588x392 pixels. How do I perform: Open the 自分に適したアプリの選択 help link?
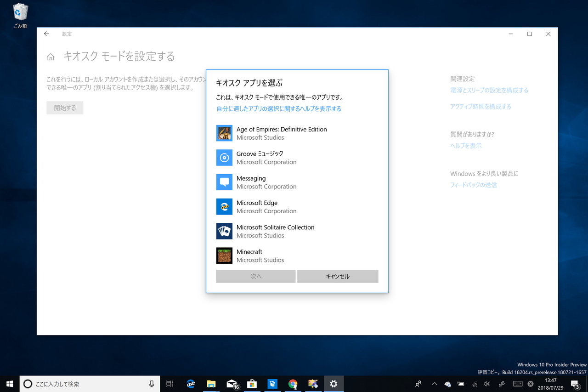pyautogui.click(x=278, y=108)
